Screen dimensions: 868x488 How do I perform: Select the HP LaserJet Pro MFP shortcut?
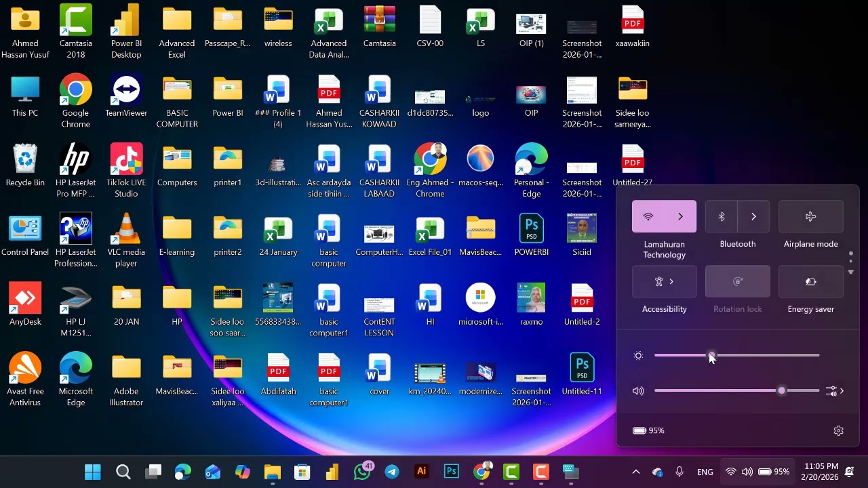coord(76,170)
